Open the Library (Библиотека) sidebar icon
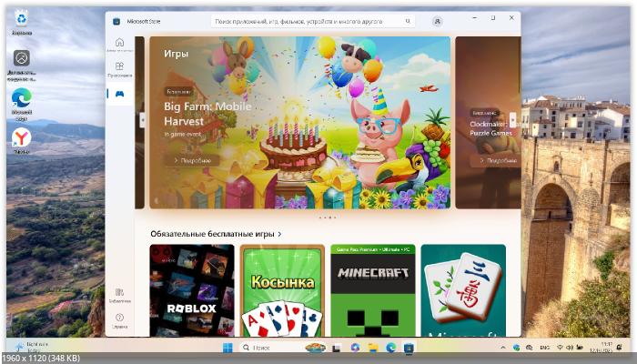Viewport: 637px width, 364px height. click(x=119, y=295)
